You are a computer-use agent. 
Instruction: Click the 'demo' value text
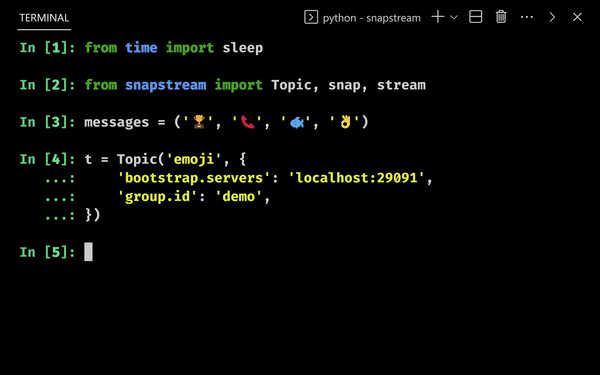click(x=239, y=197)
